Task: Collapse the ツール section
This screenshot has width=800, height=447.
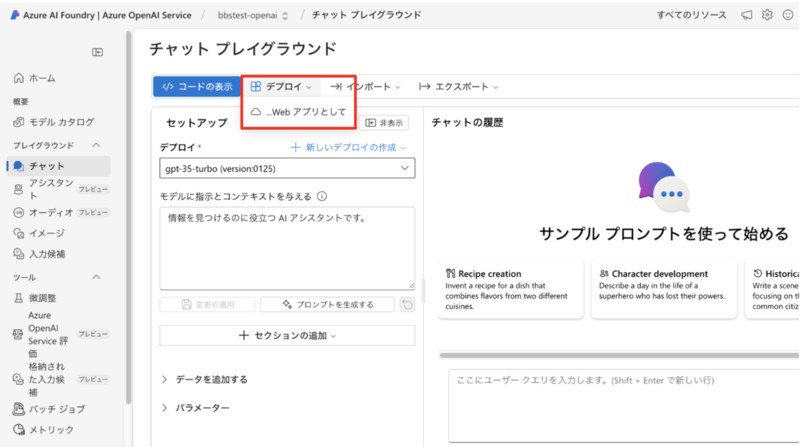Action: pos(96,277)
